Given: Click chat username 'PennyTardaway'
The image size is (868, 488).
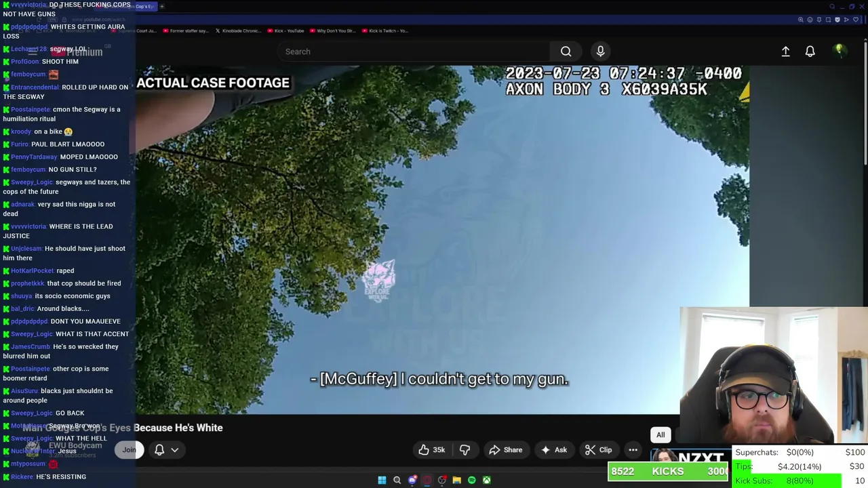Looking at the screenshot, I should (x=34, y=157).
